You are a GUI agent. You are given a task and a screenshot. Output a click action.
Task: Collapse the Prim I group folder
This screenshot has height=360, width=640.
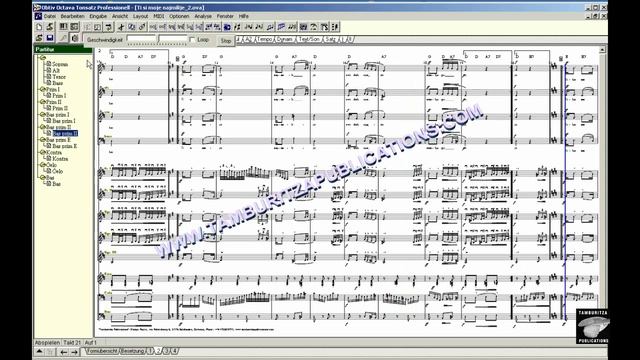tap(42, 89)
